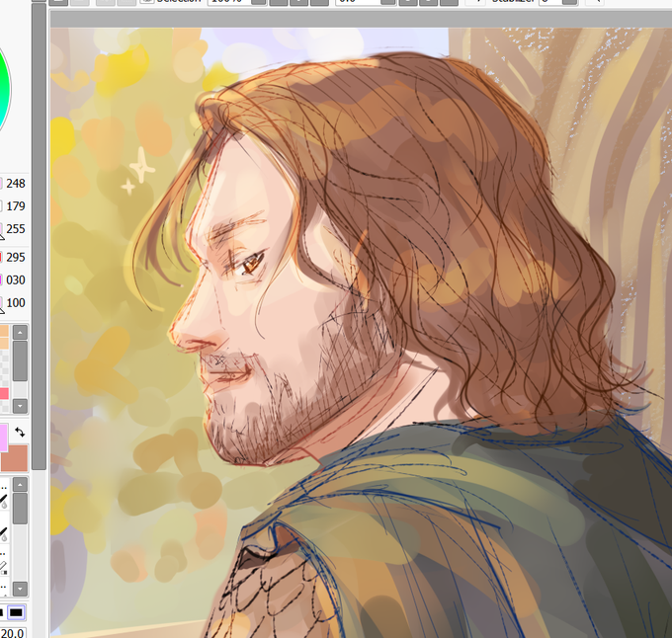This screenshot has width=672, height=638.
Task: Click the blue value 255
Action: point(16,229)
